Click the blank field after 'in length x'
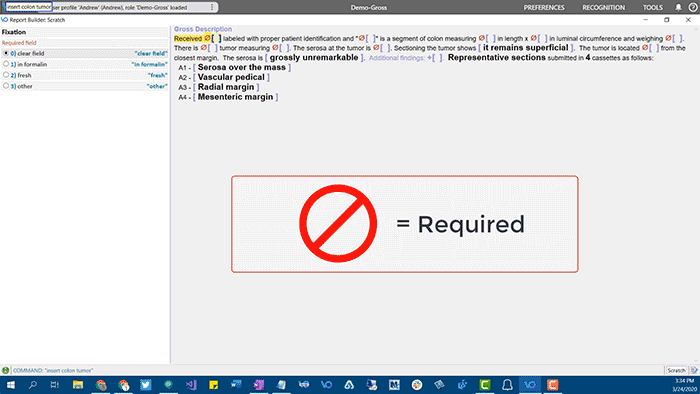Viewport: 700px width, 394px height. (x=543, y=38)
